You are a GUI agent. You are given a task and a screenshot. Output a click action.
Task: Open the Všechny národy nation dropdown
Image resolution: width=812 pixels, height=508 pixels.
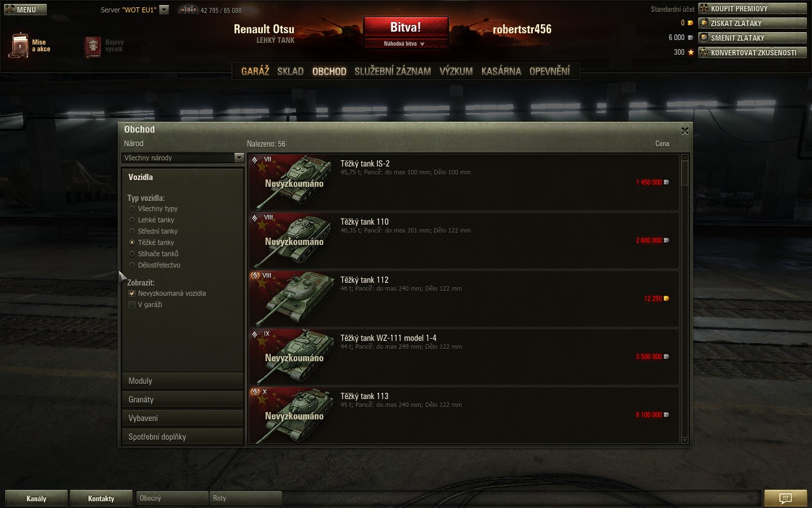click(x=183, y=158)
